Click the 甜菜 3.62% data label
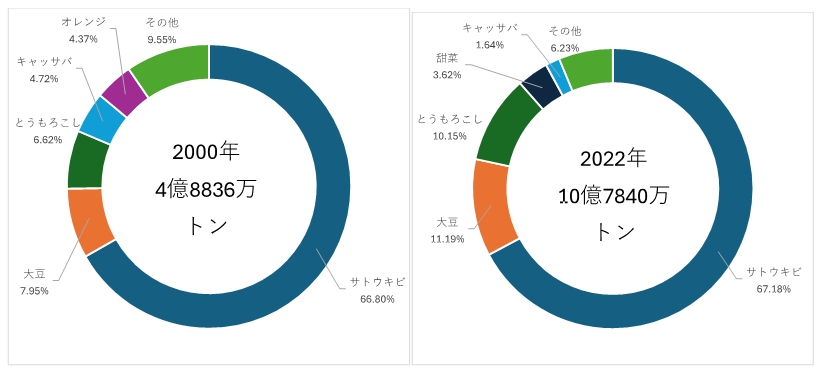This screenshot has height=372, width=821. 447,65
